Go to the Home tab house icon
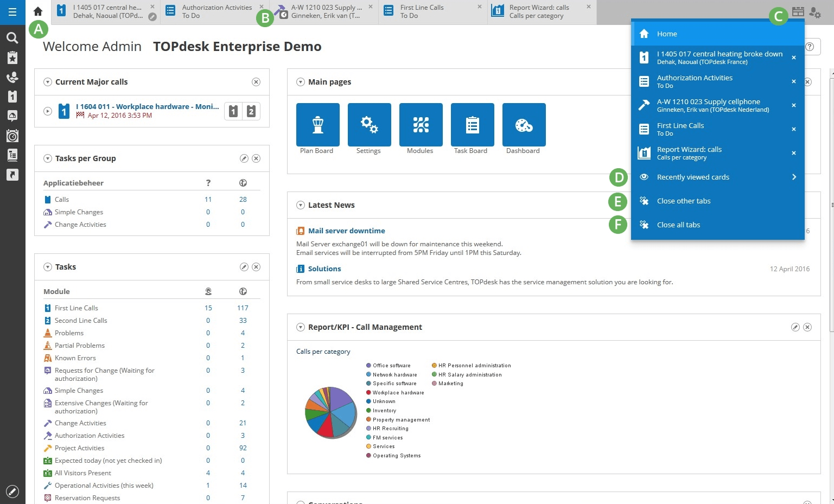This screenshot has width=834, height=504. click(x=38, y=11)
